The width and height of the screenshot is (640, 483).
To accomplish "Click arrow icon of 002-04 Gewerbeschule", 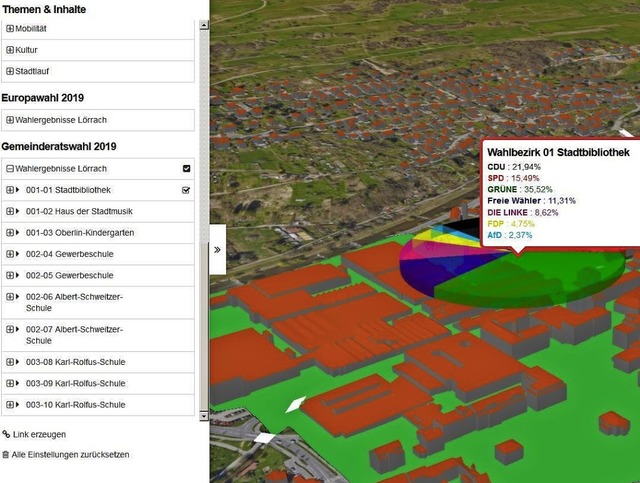I will 18,254.
